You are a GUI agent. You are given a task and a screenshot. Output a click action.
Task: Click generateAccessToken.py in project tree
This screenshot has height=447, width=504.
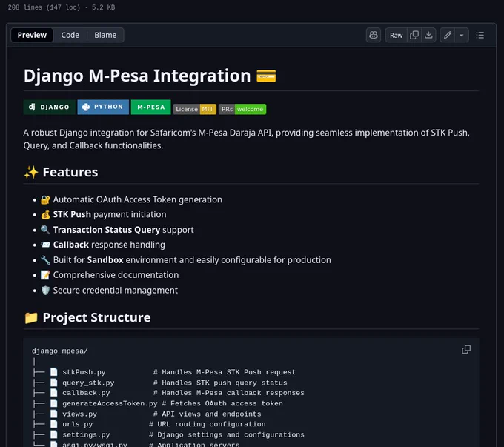(x=110, y=403)
